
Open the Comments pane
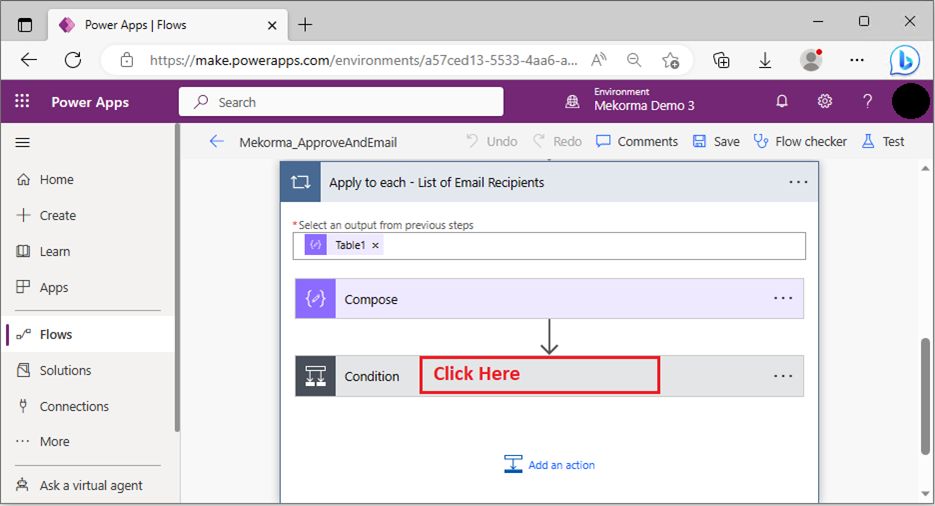[x=637, y=141]
